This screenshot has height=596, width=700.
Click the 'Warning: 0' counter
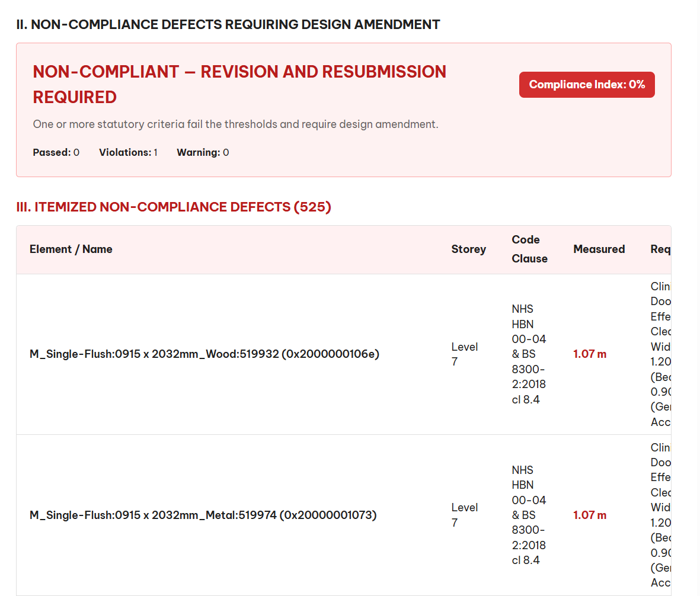[203, 153]
